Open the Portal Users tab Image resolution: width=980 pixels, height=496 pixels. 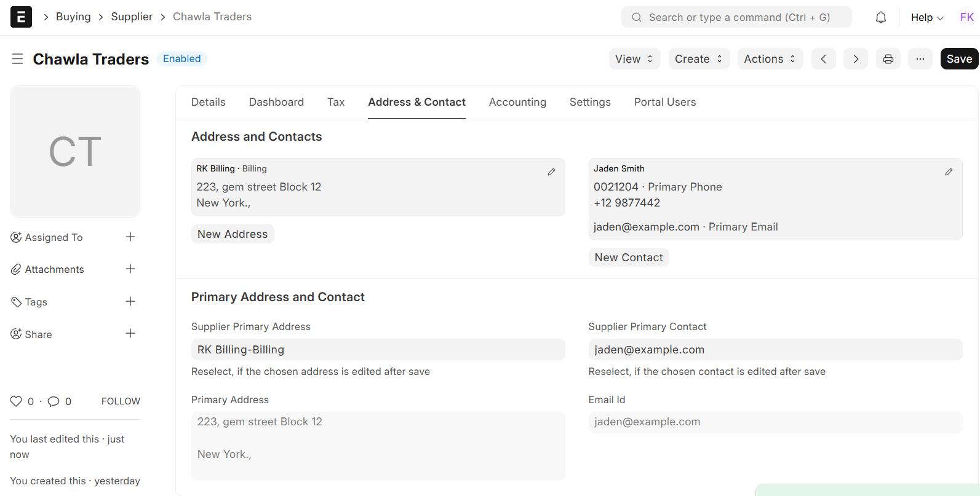click(x=664, y=102)
